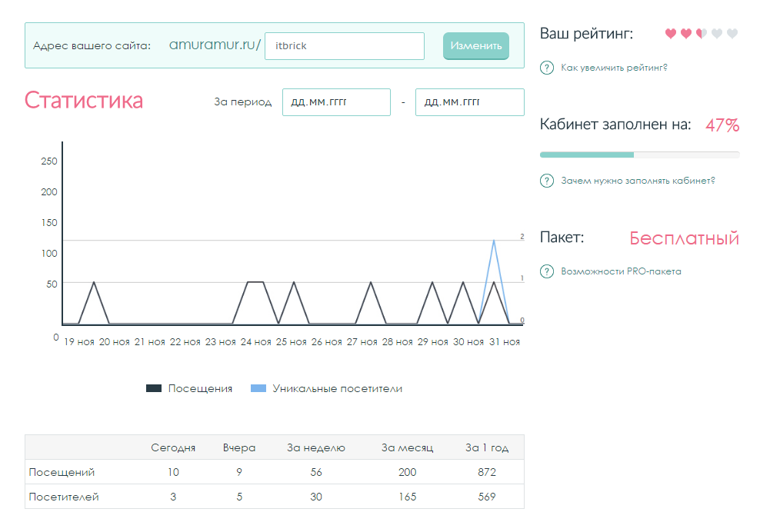The height and width of the screenshot is (532, 760).
Task: Select the "За неделю" column header
Action: point(316,448)
